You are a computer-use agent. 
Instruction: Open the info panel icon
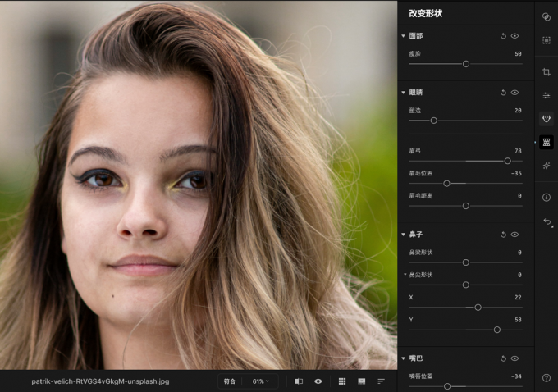(x=547, y=198)
